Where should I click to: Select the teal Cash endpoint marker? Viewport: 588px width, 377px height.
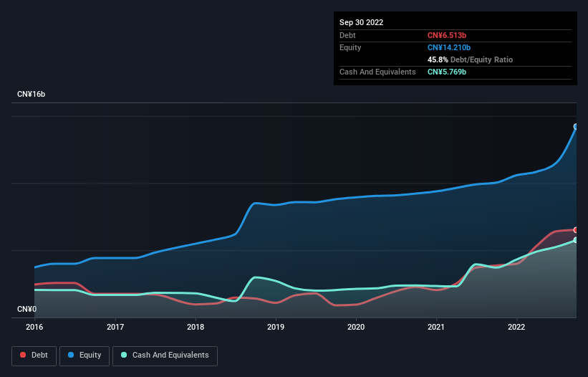tap(576, 240)
